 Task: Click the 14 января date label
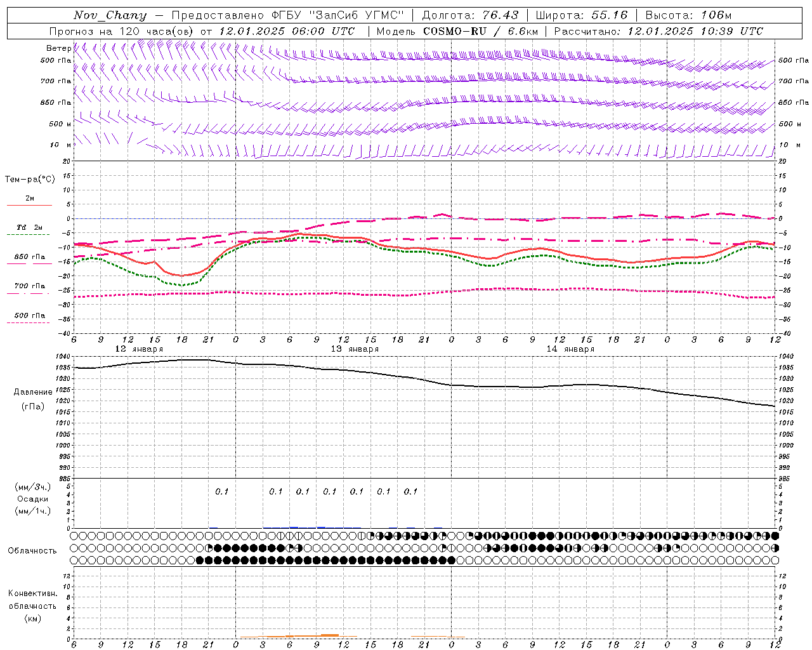coord(570,349)
